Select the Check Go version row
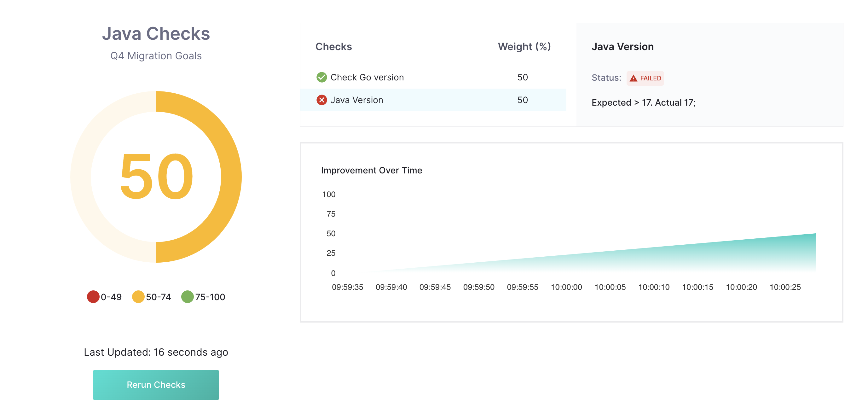Viewport: 868px width, 420px height. coord(367,77)
